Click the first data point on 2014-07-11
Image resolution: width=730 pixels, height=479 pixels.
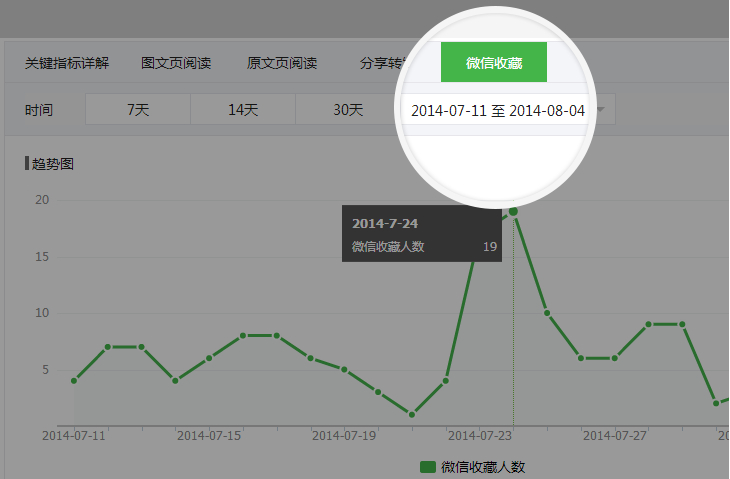click(x=74, y=381)
